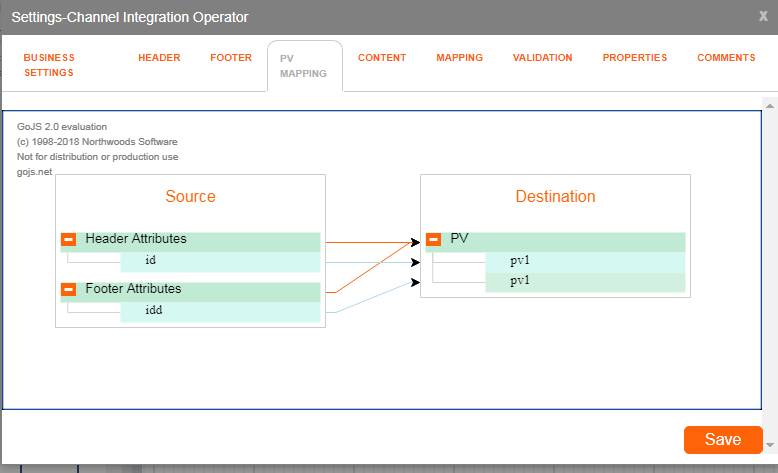View the Validation tab
Image resolution: width=778 pixels, height=473 pixels.
[542, 58]
